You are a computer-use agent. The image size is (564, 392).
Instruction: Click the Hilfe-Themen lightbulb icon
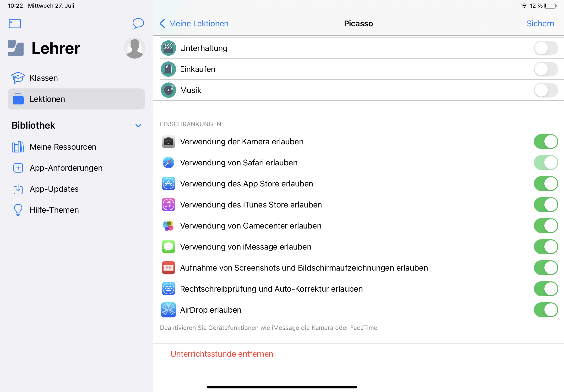point(18,210)
